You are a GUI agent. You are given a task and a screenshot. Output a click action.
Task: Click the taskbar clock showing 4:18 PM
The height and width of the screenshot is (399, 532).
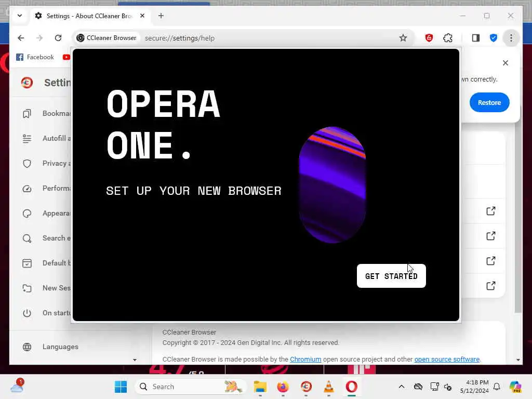point(474,387)
